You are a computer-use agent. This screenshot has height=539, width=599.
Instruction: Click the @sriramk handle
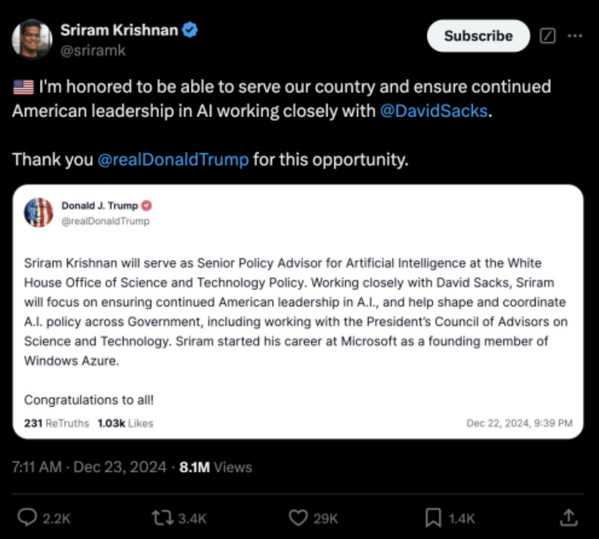point(93,50)
